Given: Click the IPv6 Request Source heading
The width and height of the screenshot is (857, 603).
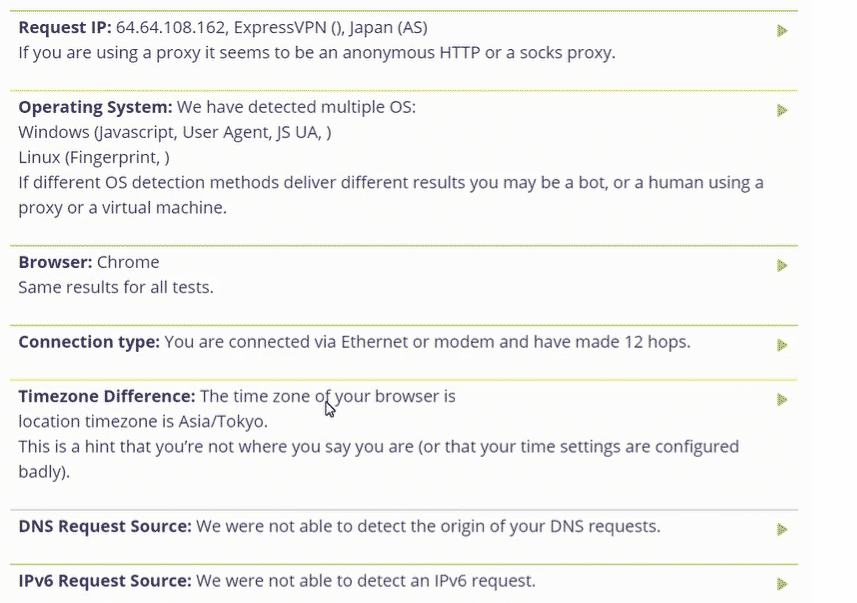Looking at the screenshot, I should [105, 581].
